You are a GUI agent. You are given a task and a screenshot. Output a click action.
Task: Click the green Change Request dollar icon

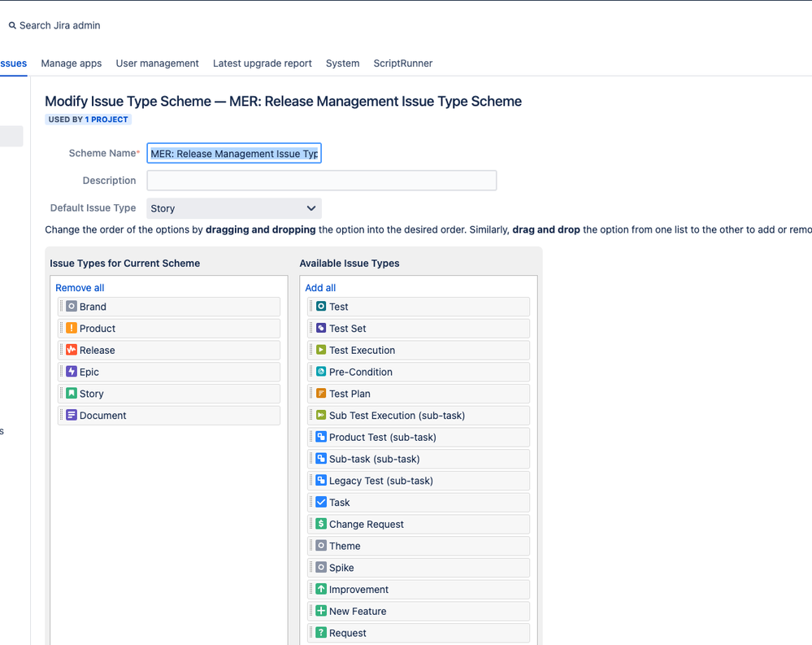click(x=321, y=524)
